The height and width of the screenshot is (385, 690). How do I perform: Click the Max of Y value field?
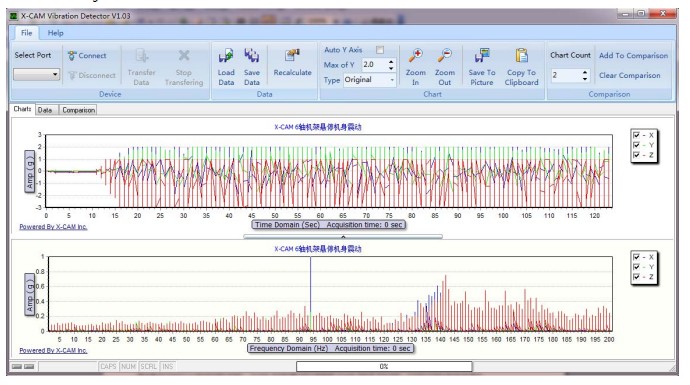click(374, 65)
